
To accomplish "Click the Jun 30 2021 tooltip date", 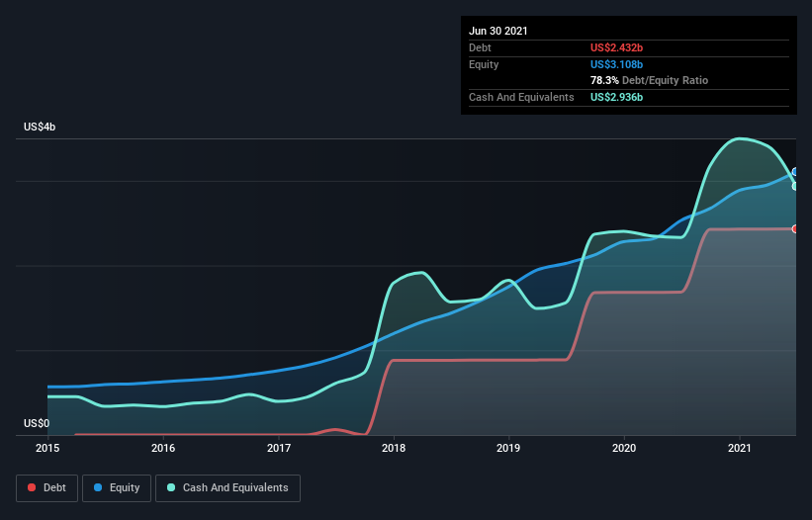I will pos(498,31).
